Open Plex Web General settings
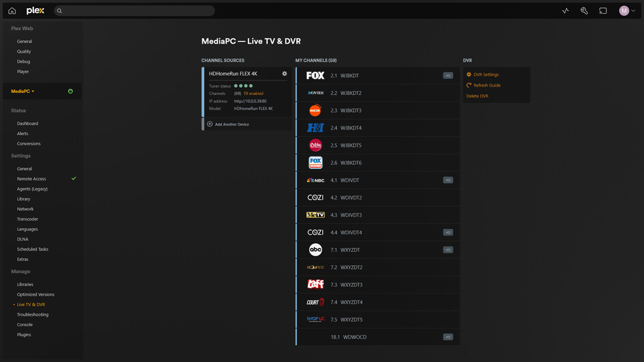 (24, 42)
